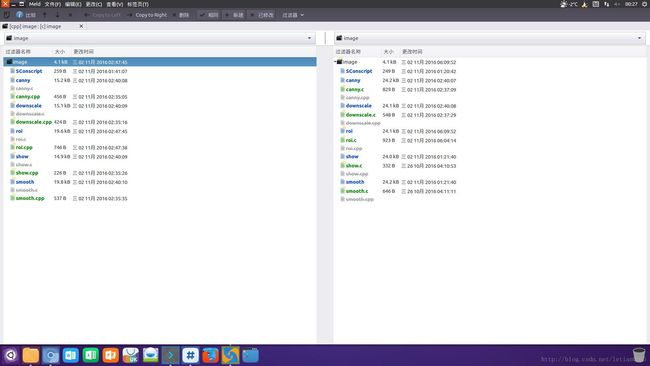Sort left pane by name column header
This screenshot has width=650, height=366.
coord(18,51)
